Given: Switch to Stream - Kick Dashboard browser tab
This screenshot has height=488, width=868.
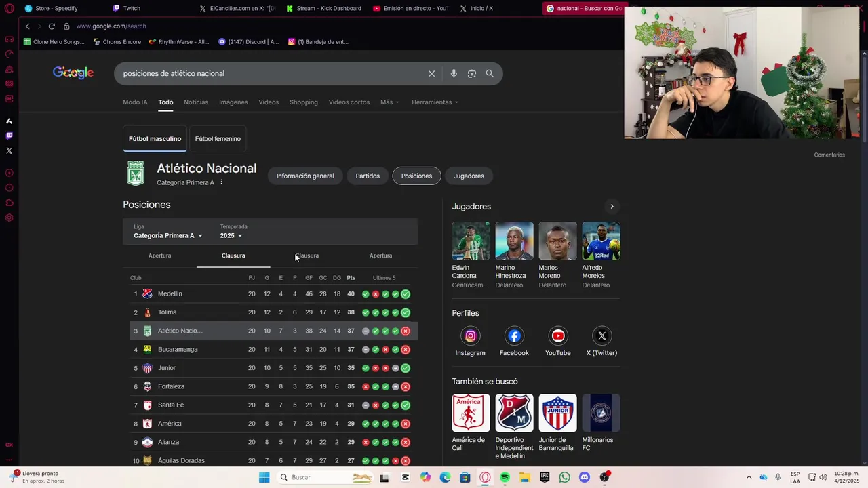Looking at the screenshot, I should [323, 8].
